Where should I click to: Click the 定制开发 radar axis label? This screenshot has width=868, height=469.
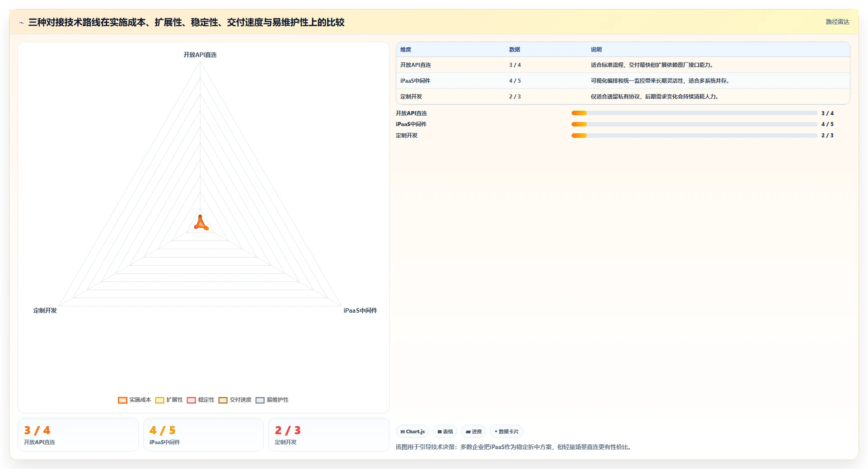45,310
